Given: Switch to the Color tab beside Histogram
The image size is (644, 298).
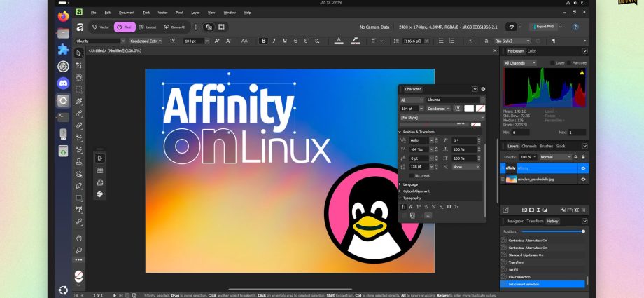Looking at the screenshot, I should coord(532,51).
